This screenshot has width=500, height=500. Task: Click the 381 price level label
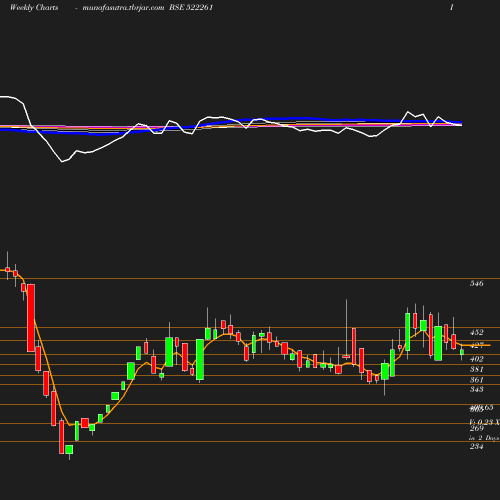[x=476, y=369]
